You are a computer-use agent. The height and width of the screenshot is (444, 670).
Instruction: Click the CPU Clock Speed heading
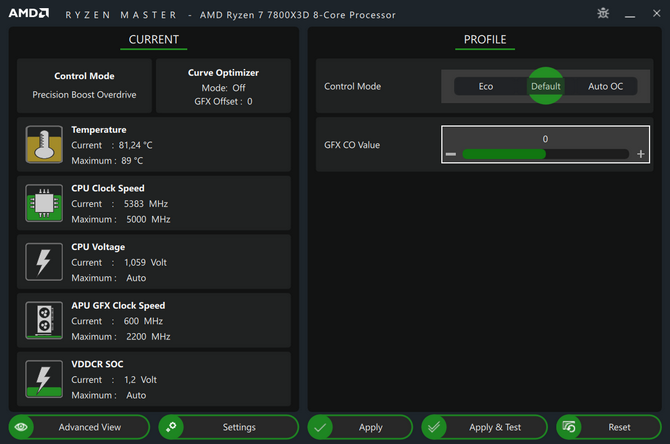click(108, 188)
